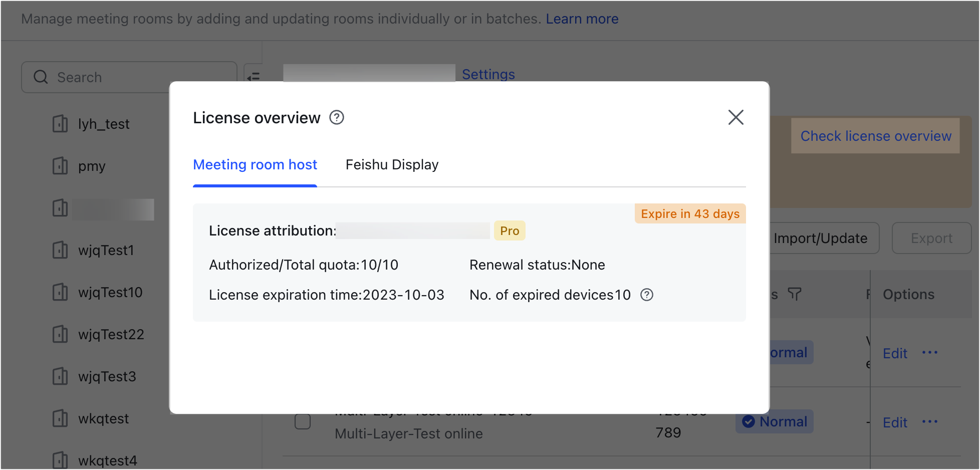Collapse the room list sidebar
This screenshot has height=470, width=980.
click(254, 77)
